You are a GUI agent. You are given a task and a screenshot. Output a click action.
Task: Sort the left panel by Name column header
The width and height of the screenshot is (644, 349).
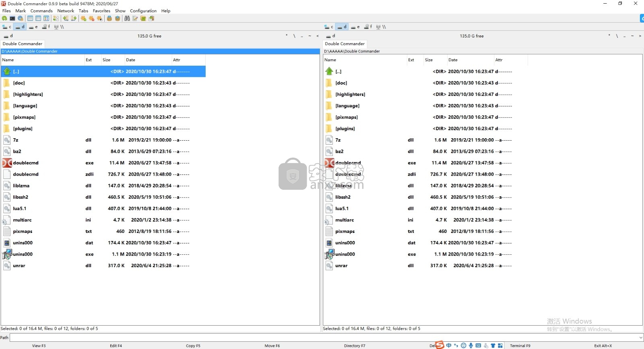(x=42, y=60)
